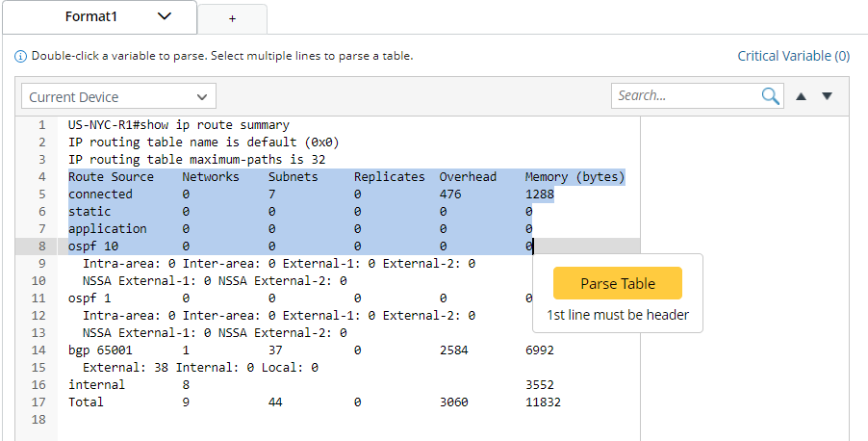868x441 pixels.
Task: Click the 'connected' row in the output
Action: tap(100, 195)
